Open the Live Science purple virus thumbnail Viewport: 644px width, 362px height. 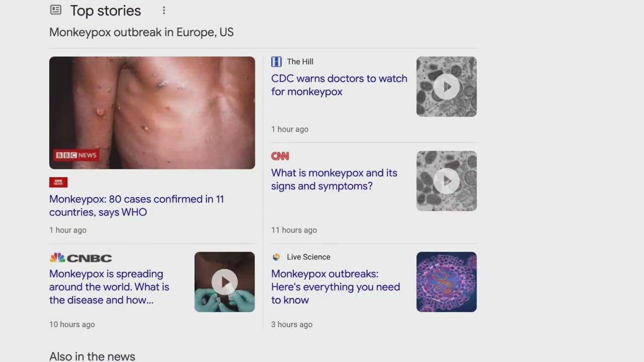[446, 282]
